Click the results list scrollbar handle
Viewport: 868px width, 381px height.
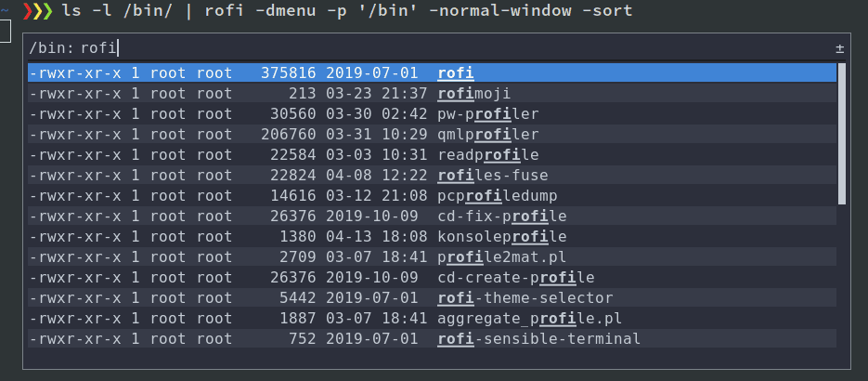point(842,133)
